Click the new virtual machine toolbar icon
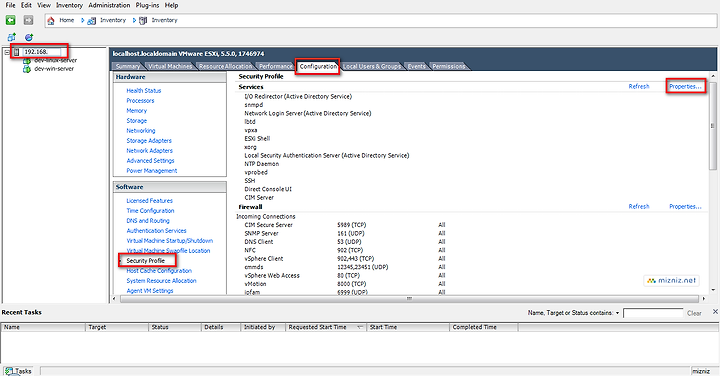This screenshot has width=720, height=376. point(11,37)
